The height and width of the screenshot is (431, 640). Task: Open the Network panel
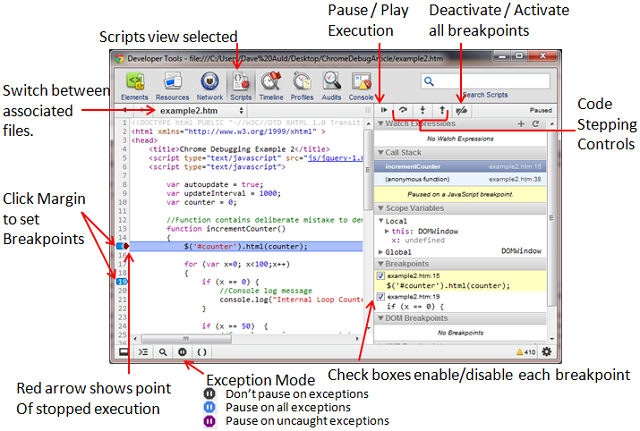click(x=210, y=86)
